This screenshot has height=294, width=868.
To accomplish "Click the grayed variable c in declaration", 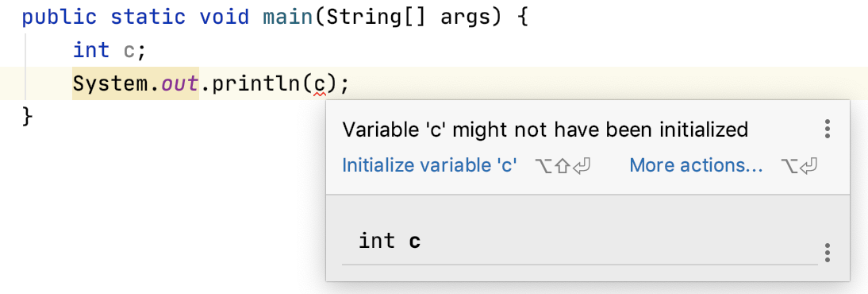I will (x=129, y=51).
